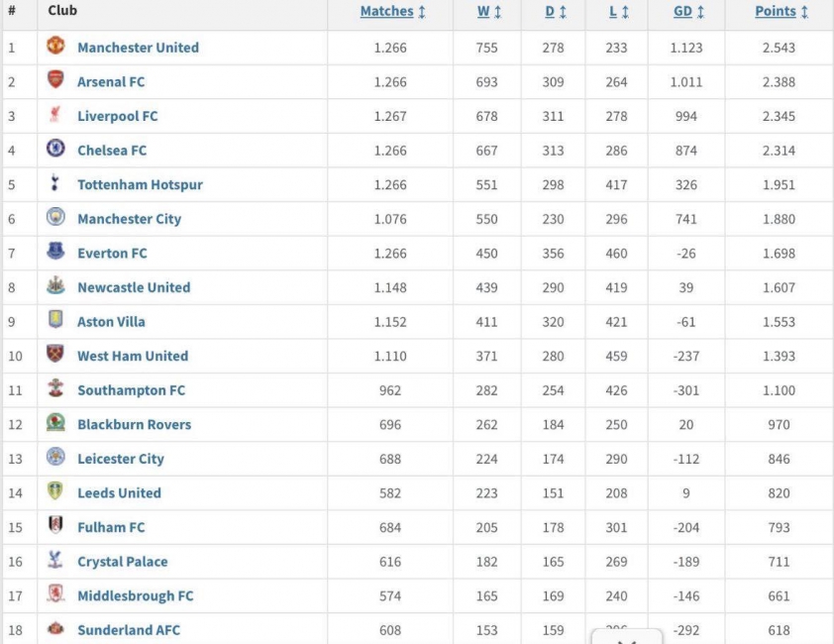Open the Sunderland AFC club link
This screenshot has width=834, height=644.
click(x=129, y=630)
